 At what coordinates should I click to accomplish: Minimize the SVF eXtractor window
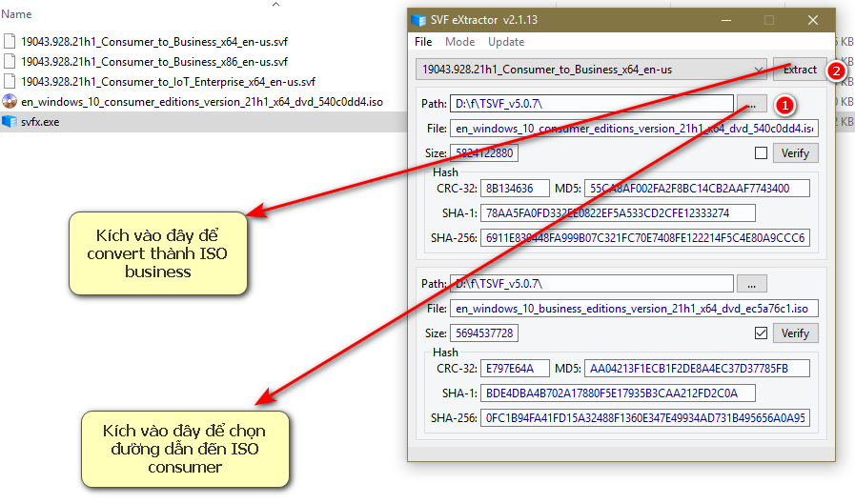click(x=726, y=20)
